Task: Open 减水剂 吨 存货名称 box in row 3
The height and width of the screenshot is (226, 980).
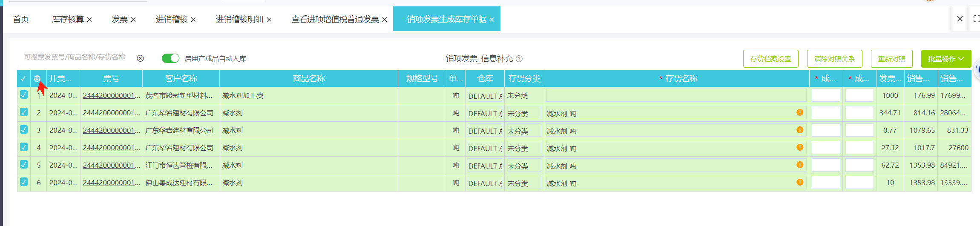Action: coord(676,131)
